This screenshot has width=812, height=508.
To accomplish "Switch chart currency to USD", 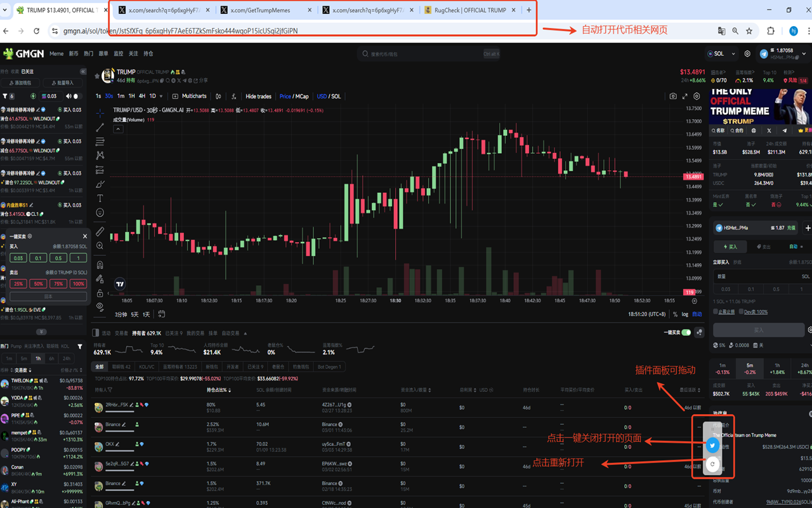I will coord(321,97).
